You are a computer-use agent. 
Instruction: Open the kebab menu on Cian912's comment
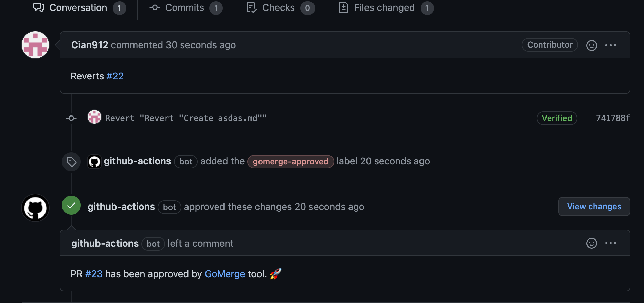tap(611, 45)
